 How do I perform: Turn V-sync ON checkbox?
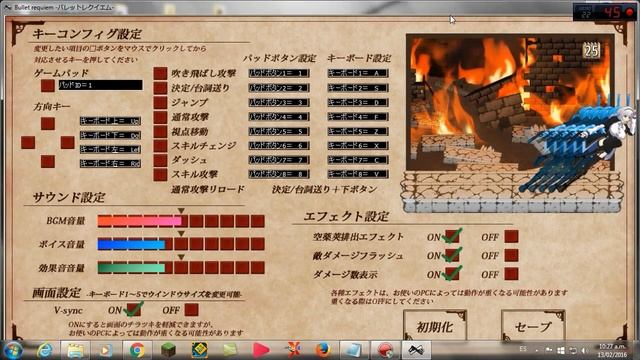pos(133,309)
